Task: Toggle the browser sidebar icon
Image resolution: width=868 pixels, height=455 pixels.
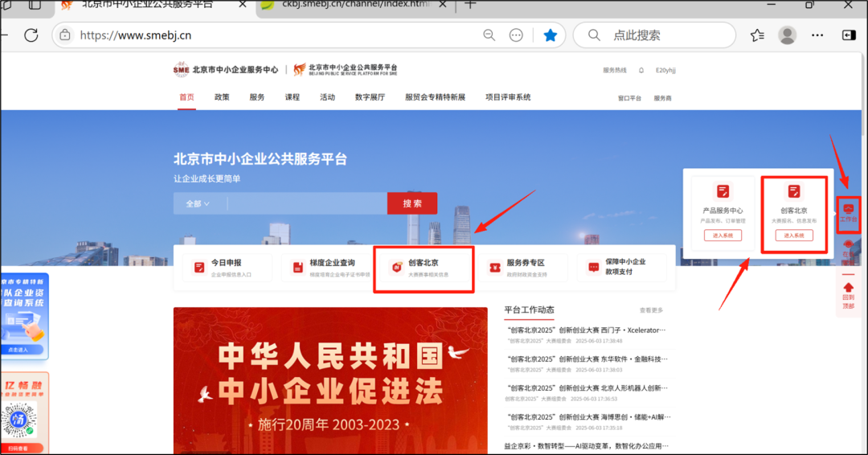Action: point(849,35)
